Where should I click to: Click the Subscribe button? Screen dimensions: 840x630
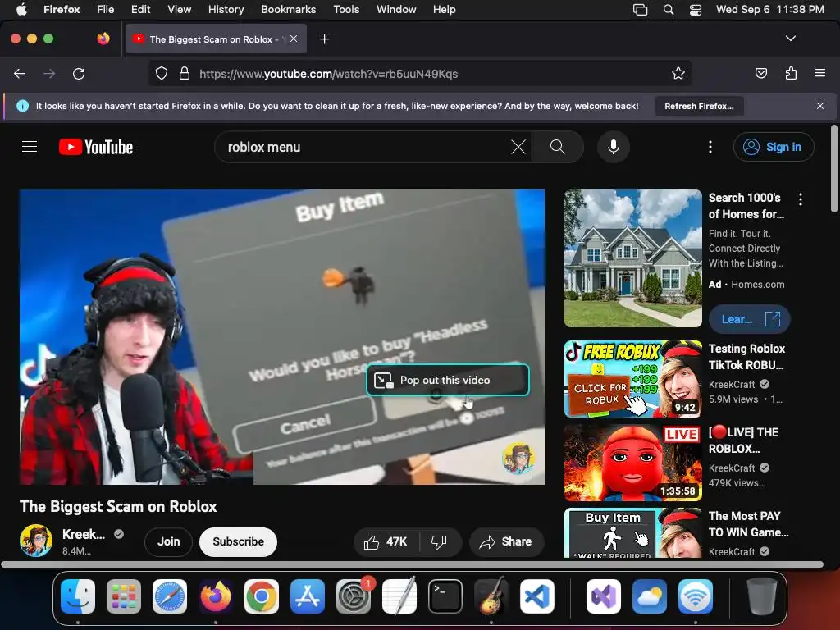[239, 541]
